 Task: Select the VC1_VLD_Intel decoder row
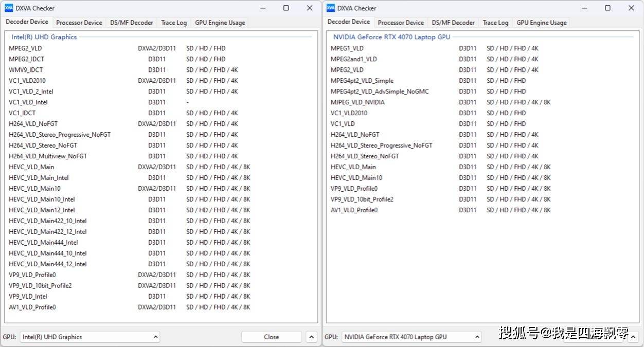coord(160,102)
